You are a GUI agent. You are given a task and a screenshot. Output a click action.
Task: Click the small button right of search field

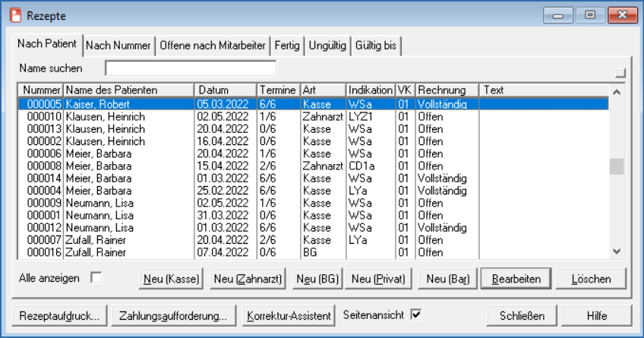(621, 73)
